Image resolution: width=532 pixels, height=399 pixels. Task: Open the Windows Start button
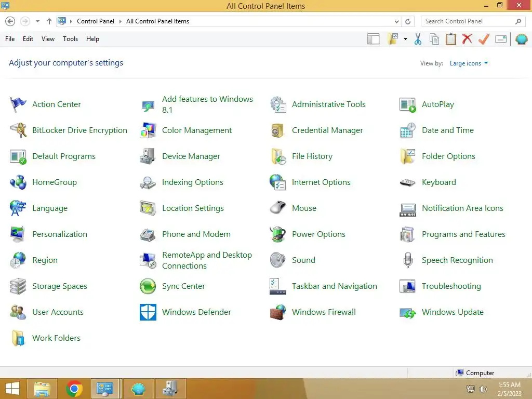pos(12,389)
